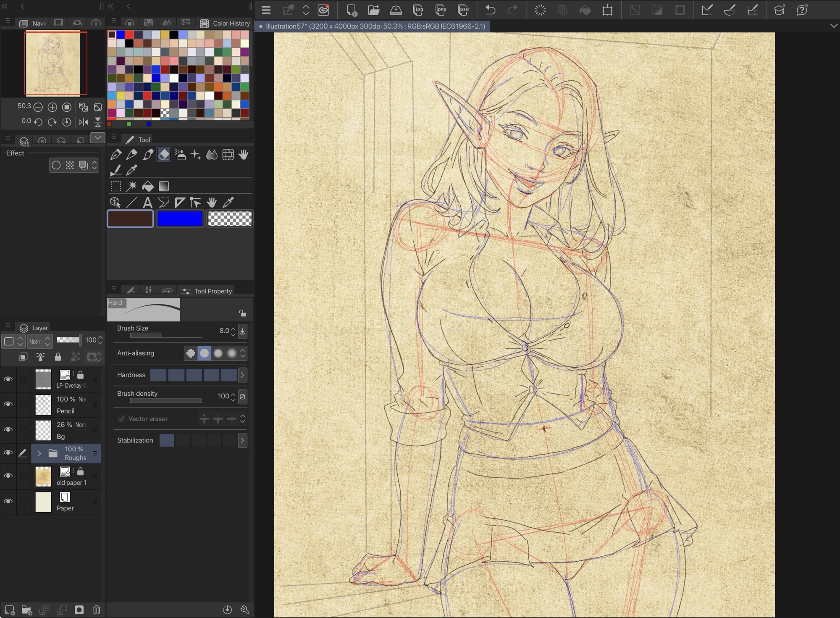Open the hamburger main menu
Image resolution: width=840 pixels, height=618 pixels.
tap(266, 10)
